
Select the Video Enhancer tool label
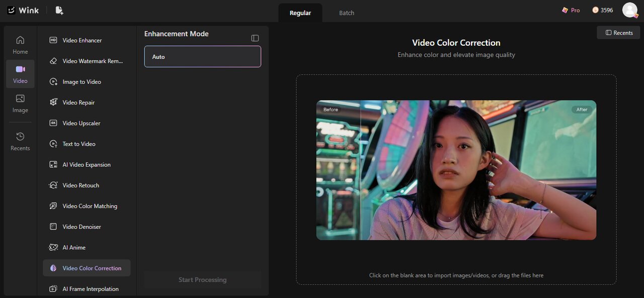[82, 40]
